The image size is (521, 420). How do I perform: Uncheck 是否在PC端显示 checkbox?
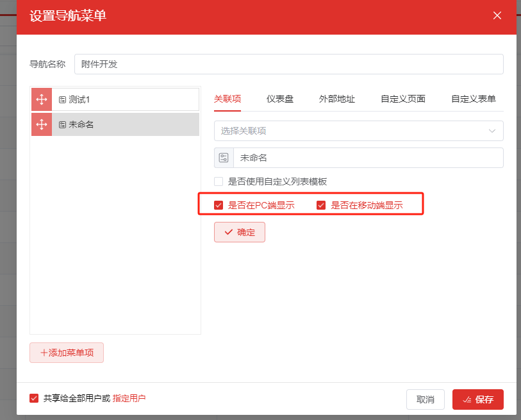coord(219,206)
